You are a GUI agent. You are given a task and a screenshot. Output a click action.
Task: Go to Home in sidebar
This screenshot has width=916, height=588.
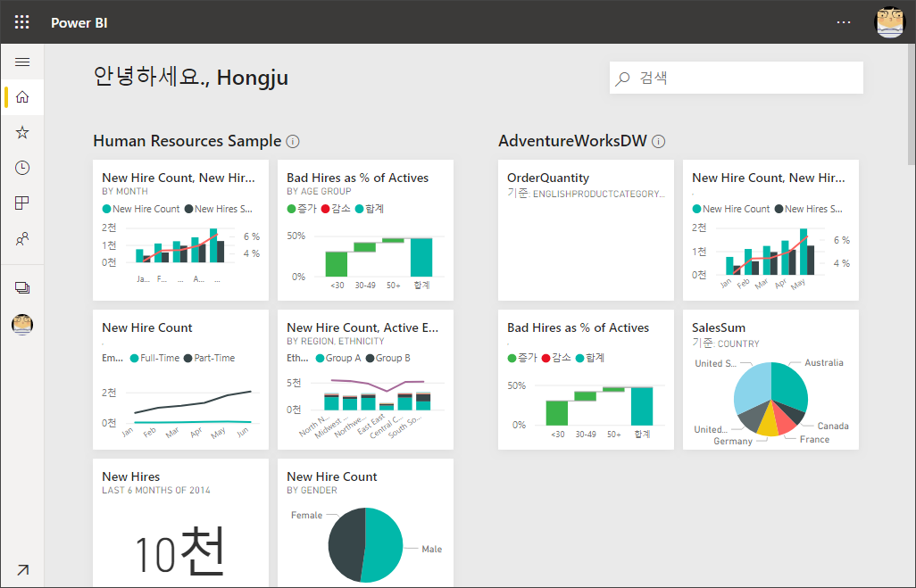(x=22, y=97)
